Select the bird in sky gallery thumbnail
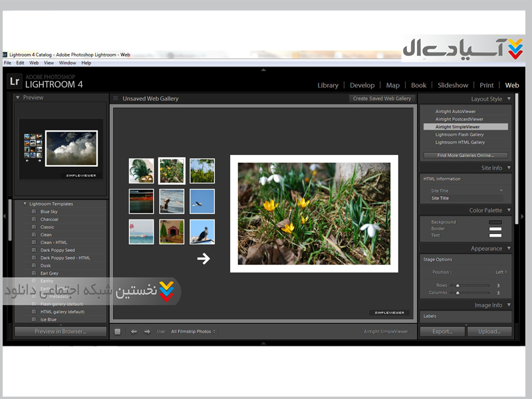 pos(202,201)
